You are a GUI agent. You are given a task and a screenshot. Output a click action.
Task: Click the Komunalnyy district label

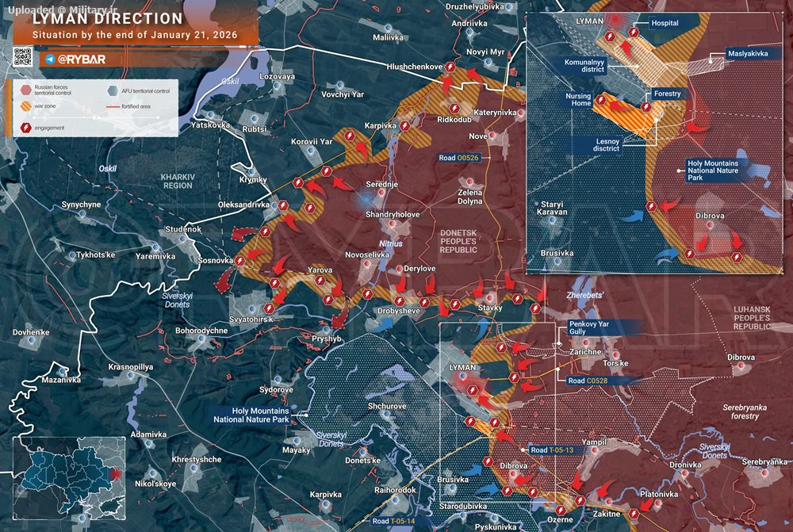584,66
